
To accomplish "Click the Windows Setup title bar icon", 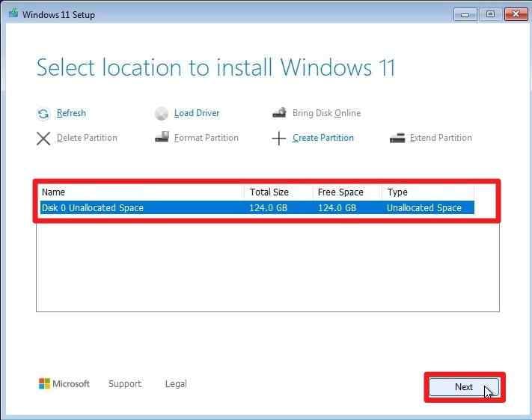I will (x=13, y=13).
